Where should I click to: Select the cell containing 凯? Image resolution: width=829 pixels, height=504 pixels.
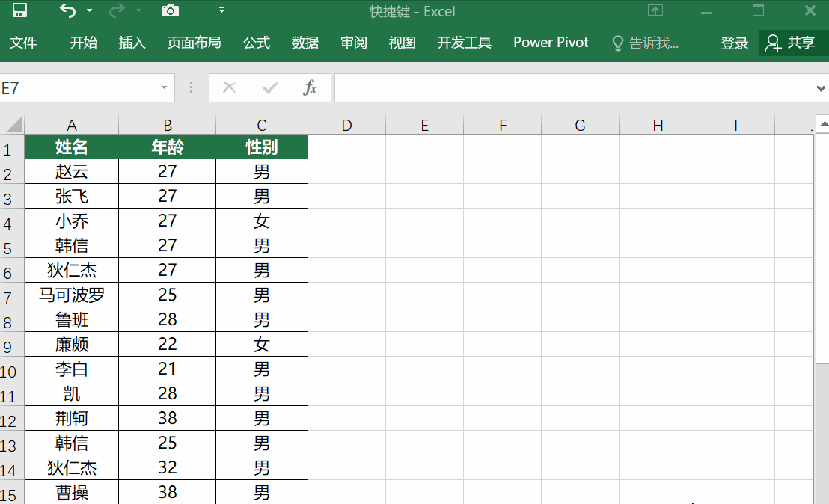71,393
